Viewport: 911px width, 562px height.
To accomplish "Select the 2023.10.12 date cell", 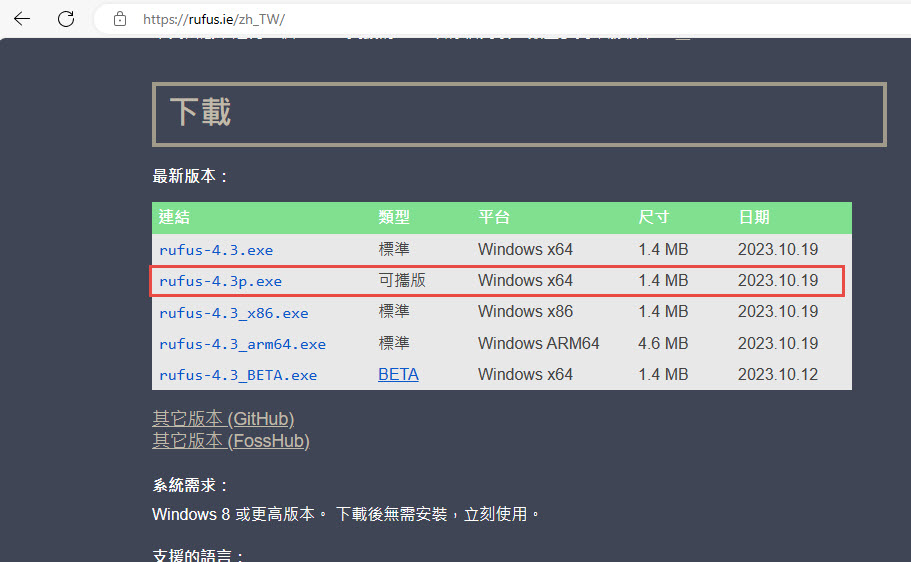I will pyautogui.click(x=778, y=374).
